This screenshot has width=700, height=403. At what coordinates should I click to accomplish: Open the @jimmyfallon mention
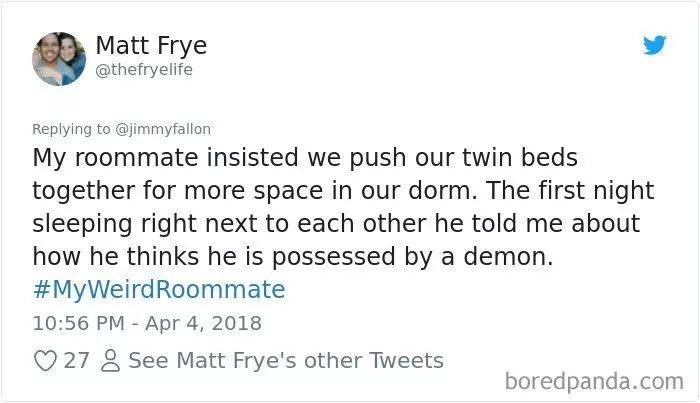tap(163, 129)
